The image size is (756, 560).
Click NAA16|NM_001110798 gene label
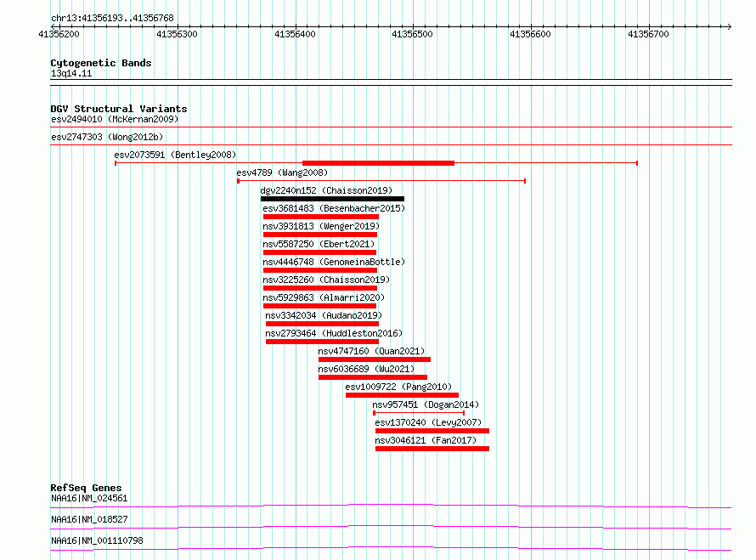click(x=97, y=540)
